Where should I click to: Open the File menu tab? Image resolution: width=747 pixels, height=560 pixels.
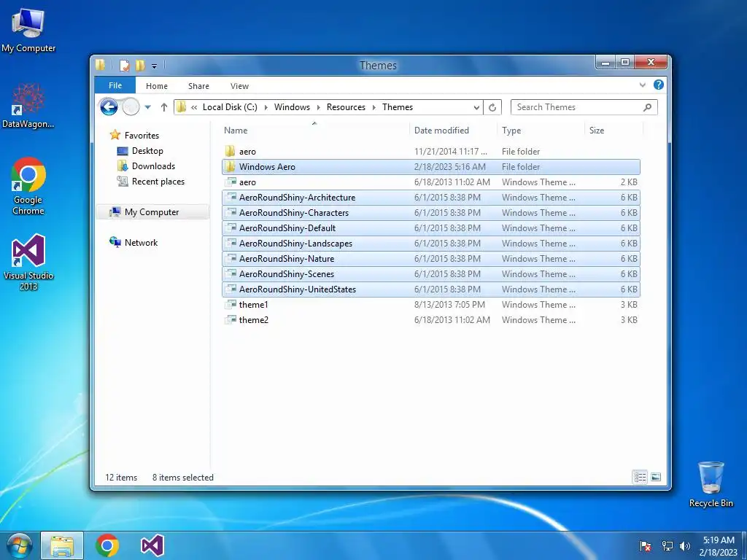tap(115, 85)
